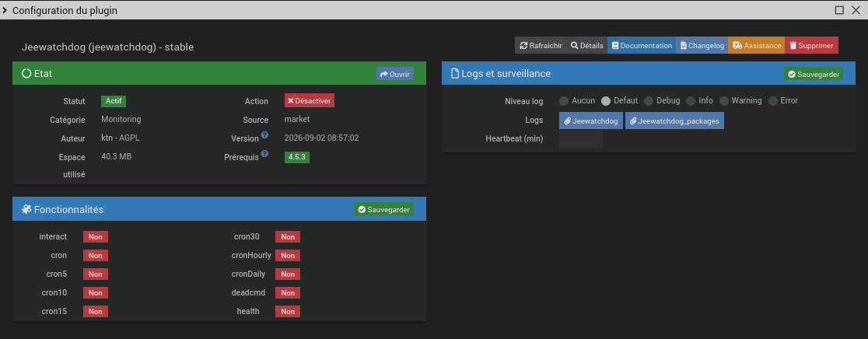View the Changelog
This screenshot has height=339, width=868.
[702, 45]
